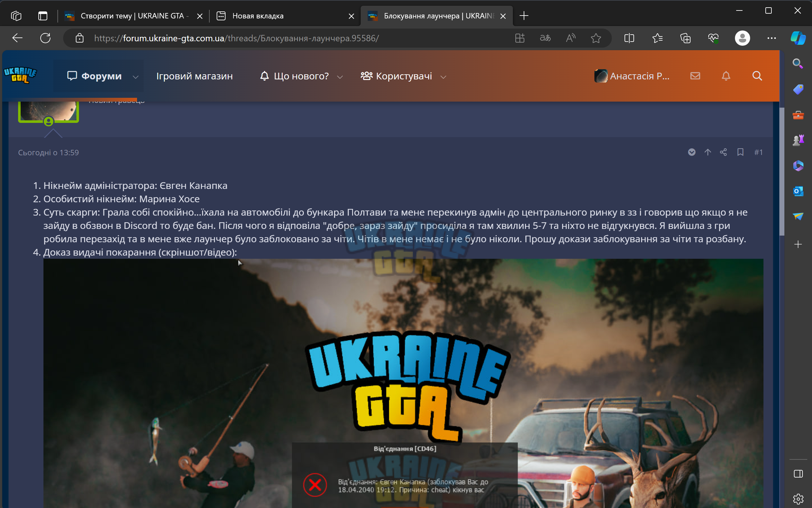The height and width of the screenshot is (508, 812).
Task: Toggle the sidebar panel layout icon
Action: pyautogui.click(x=798, y=474)
